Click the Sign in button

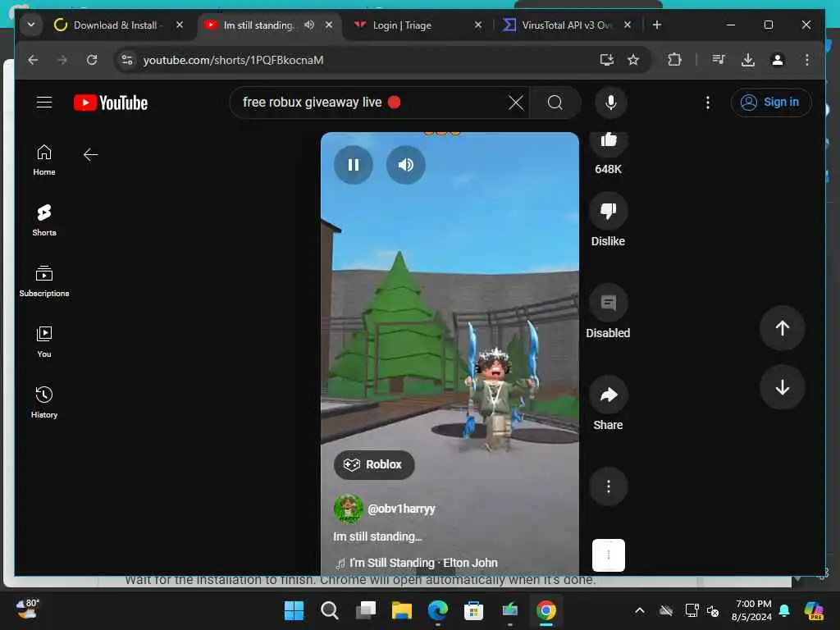[x=770, y=103]
